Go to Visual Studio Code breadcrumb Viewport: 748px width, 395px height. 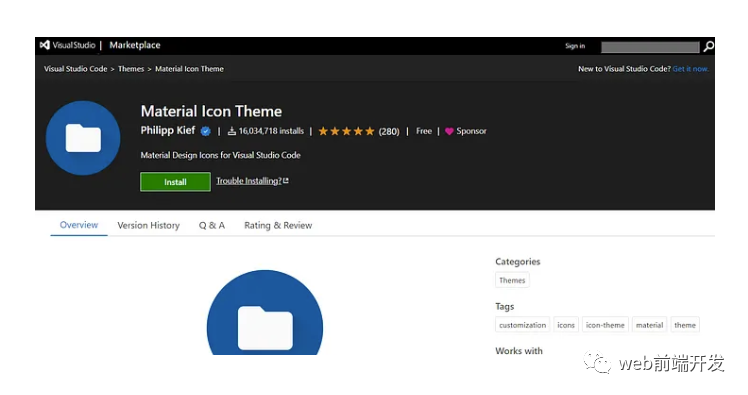coord(75,69)
